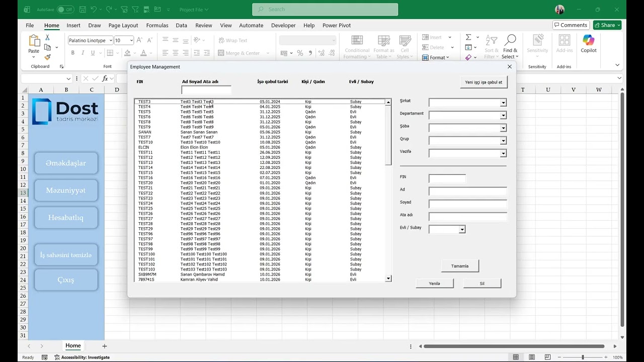Switch to the Insert tab
This screenshot has height=362, width=644.
(73, 25)
